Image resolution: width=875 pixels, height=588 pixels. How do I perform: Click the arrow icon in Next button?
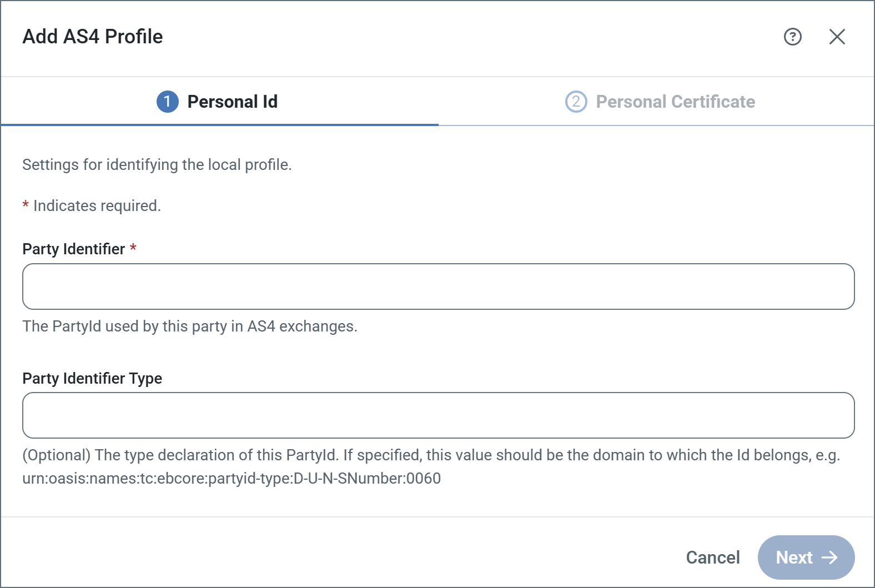pyautogui.click(x=829, y=557)
